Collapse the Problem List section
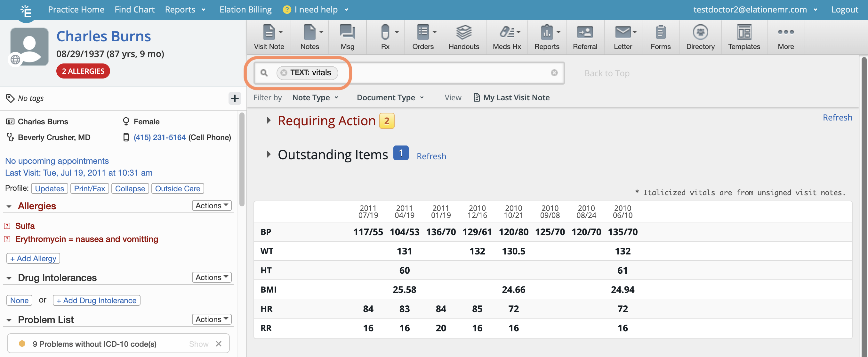Screen dimensions: 868x357 tap(9, 320)
